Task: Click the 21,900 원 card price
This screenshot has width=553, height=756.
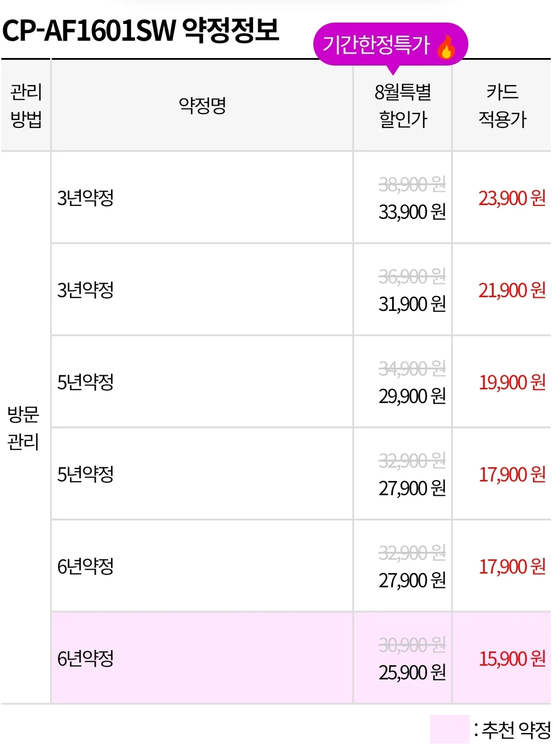Action: [x=512, y=290]
